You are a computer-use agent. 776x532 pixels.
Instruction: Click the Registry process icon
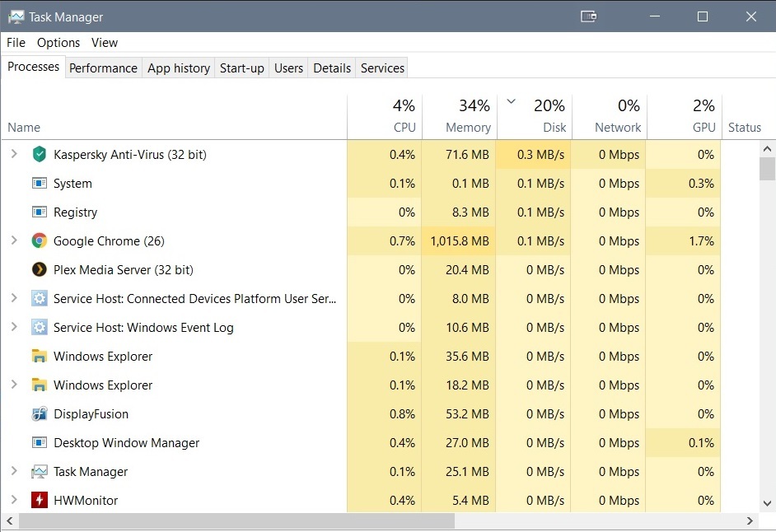(39, 212)
